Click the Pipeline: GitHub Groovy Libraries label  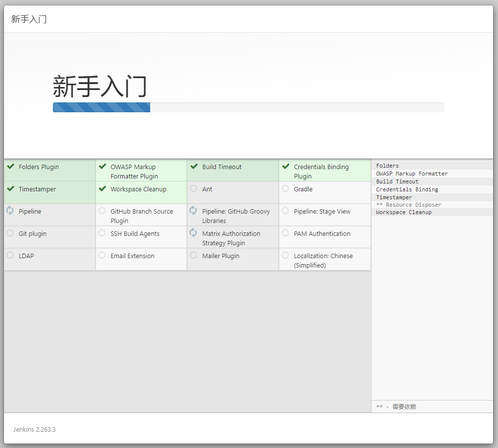(236, 216)
